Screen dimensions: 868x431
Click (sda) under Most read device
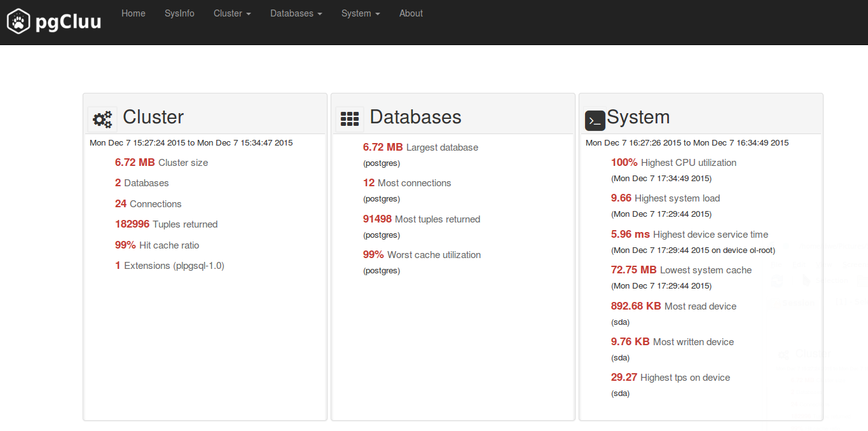point(621,322)
